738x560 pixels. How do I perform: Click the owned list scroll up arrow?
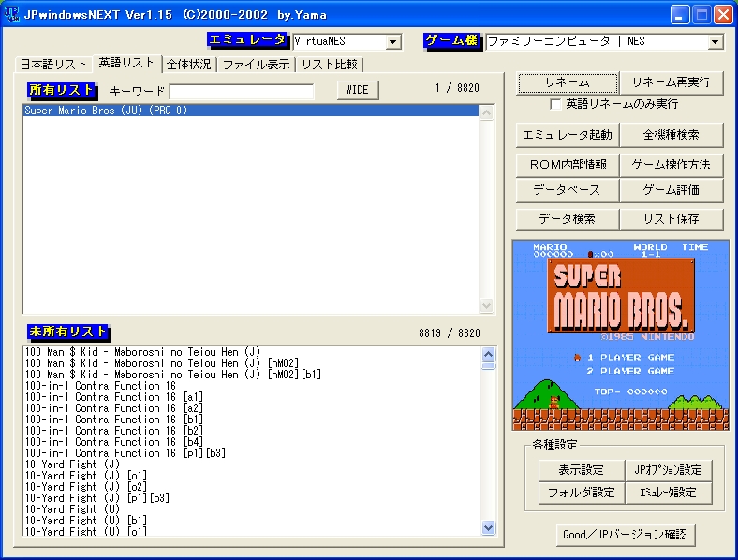[486, 113]
